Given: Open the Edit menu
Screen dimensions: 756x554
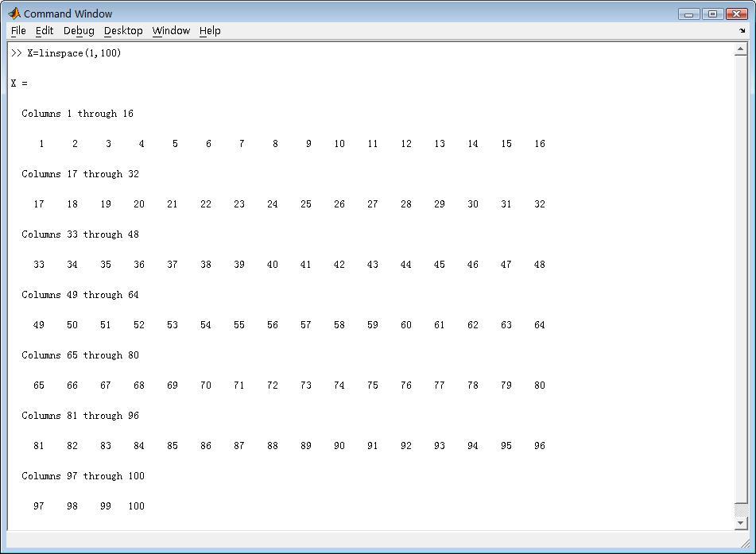Looking at the screenshot, I should click(x=45, y=31).
